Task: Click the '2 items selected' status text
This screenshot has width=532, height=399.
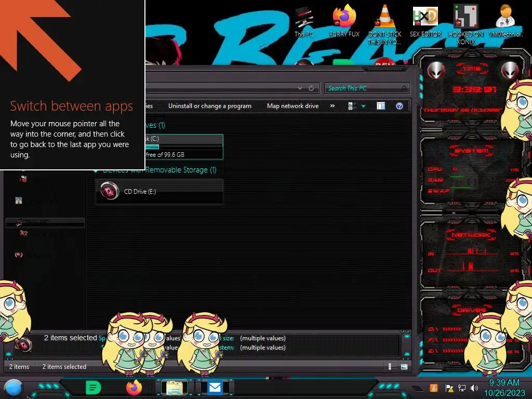Action: point(64,367)
